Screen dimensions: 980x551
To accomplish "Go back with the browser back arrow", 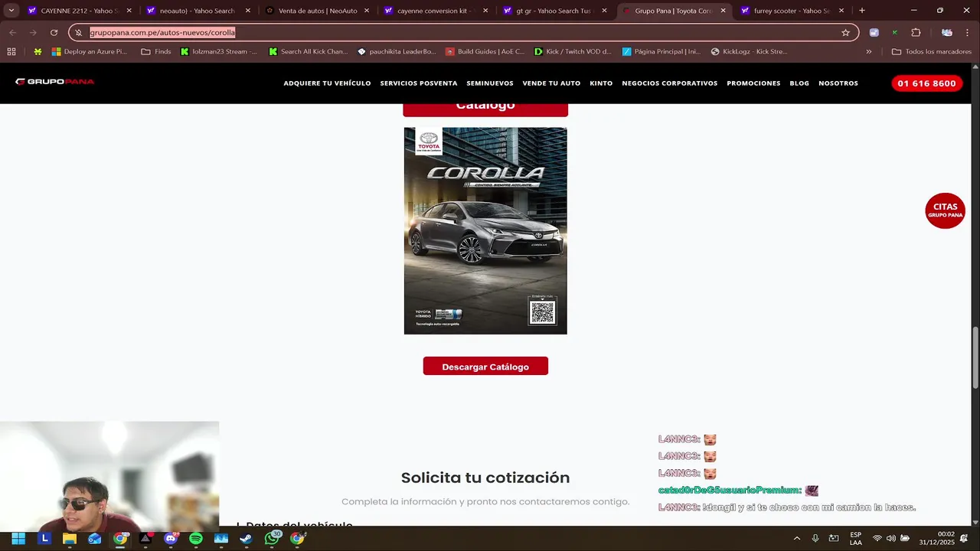I will tap(12, 33).
